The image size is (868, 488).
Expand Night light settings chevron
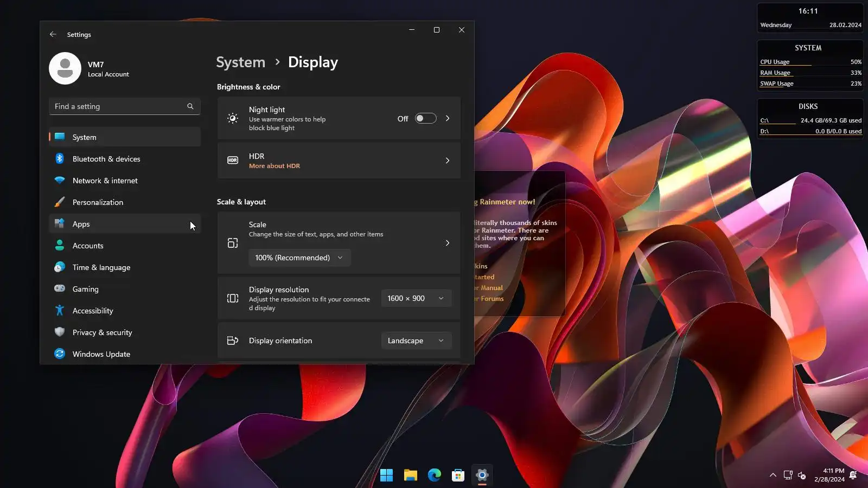[x=448, y=118]
